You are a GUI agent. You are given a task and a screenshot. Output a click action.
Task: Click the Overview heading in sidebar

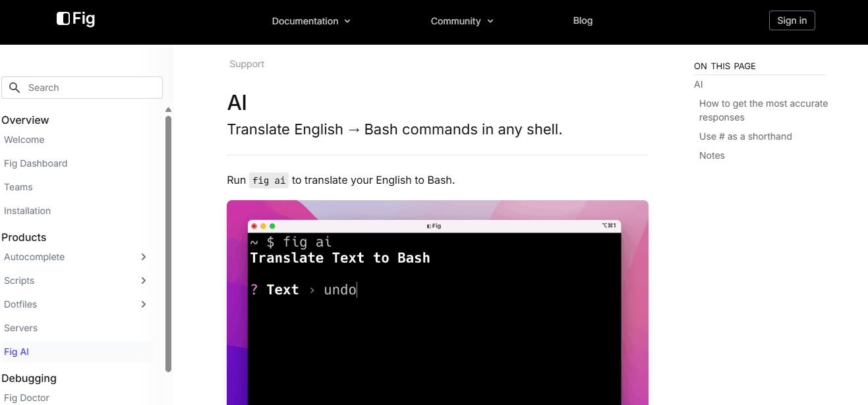[x=25, y=120]
